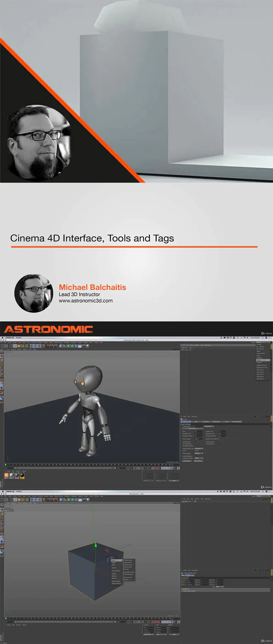Click the timeline ruler in cube scene
The height and width of the screenshot is (644, 273).
(92, 618)
